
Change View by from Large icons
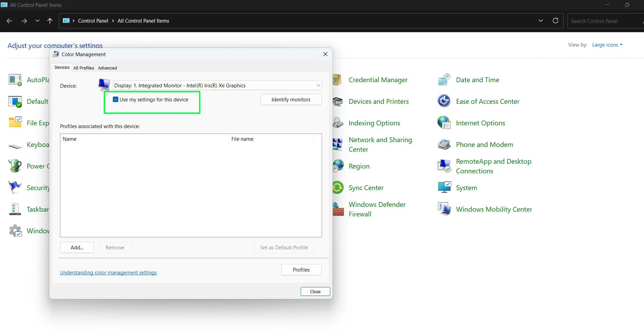click(607, 45)
